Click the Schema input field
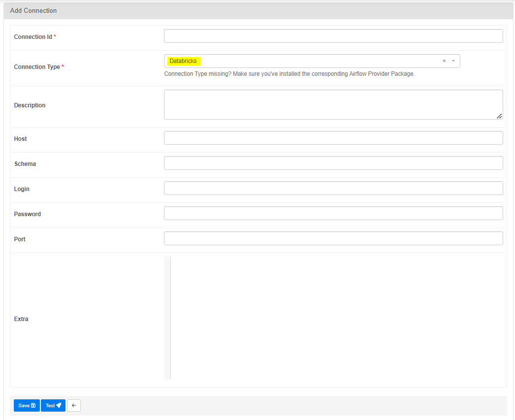Image resolution: width=515 pixels, height=420 pixels. click(333, 162)
